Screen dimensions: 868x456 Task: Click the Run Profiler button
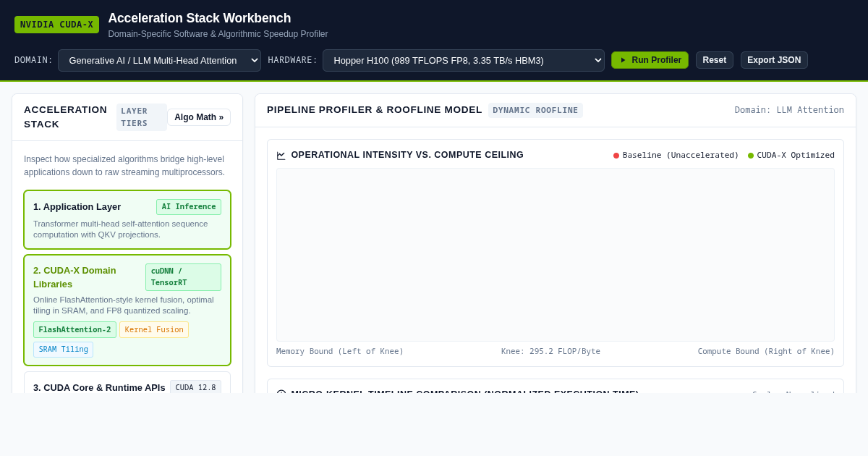(x=650, y=60)
